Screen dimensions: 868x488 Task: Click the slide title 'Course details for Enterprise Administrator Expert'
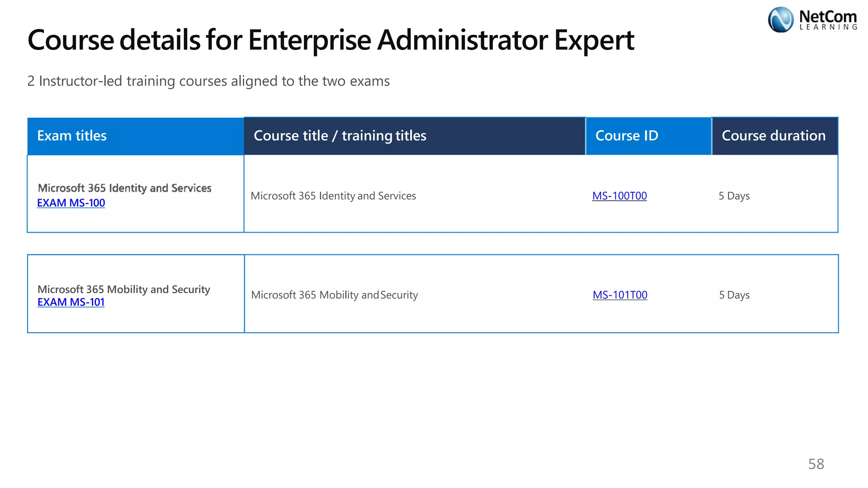331,40
